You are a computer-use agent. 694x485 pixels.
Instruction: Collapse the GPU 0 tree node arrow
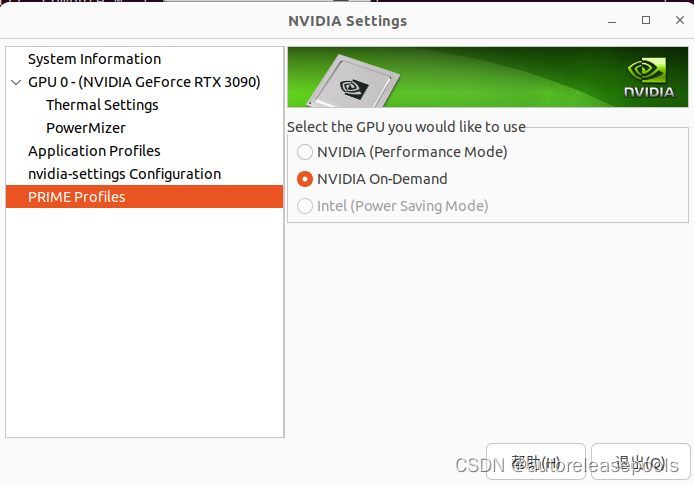coord(16,82)
